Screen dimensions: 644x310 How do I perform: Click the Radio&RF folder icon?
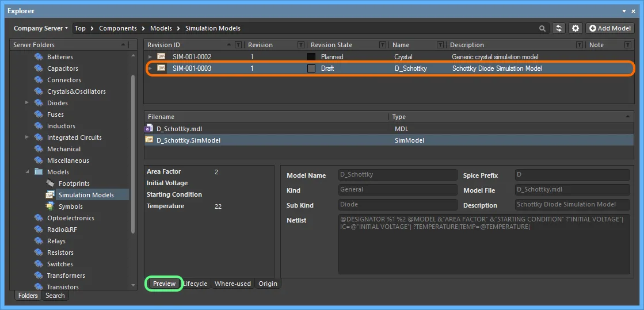click(39, 229)
